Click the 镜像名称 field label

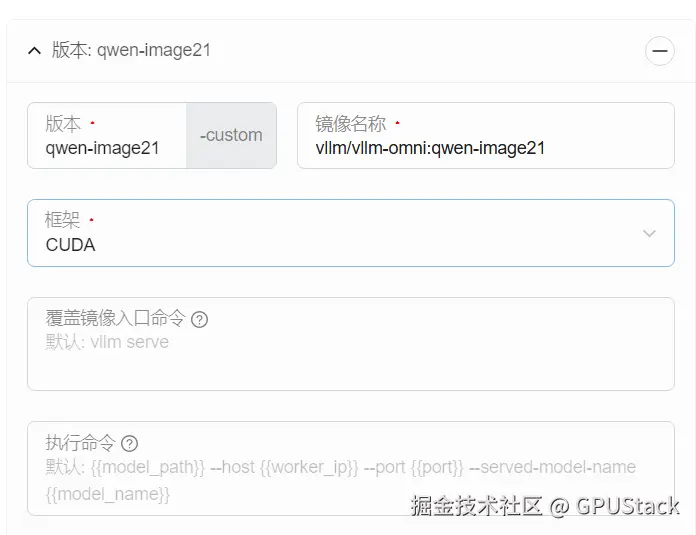[x=351, y=124]
